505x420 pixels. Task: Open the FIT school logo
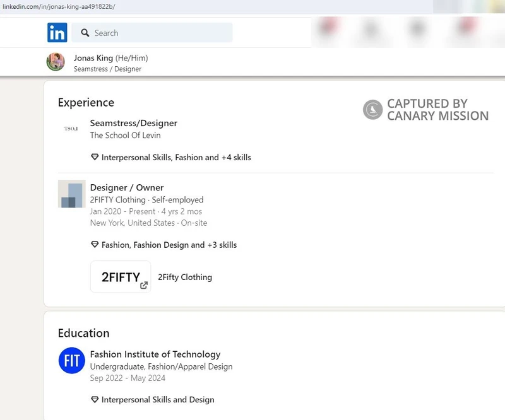click(72, 361)
